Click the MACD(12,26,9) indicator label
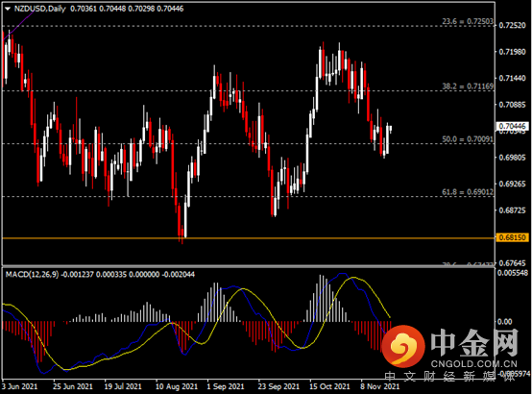 (32, 274)
